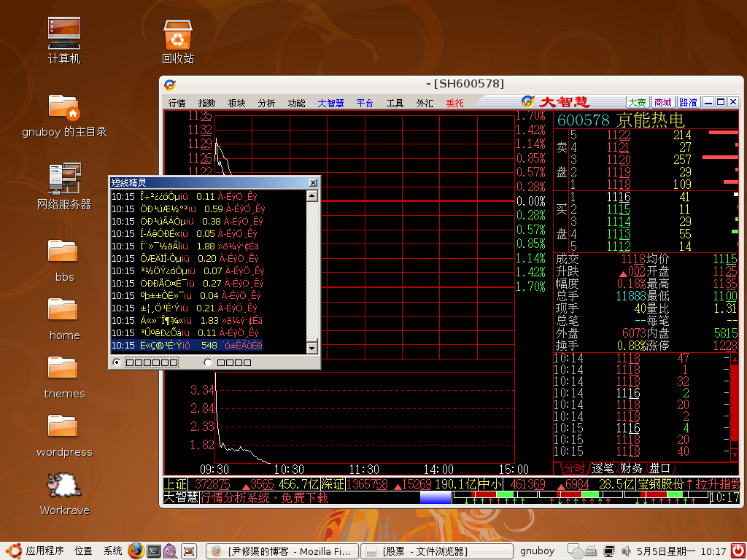The image size is (747, 560).
Task: Switch to the 股票 文件浏览器 taskbar window
Action: pos(436,551)
